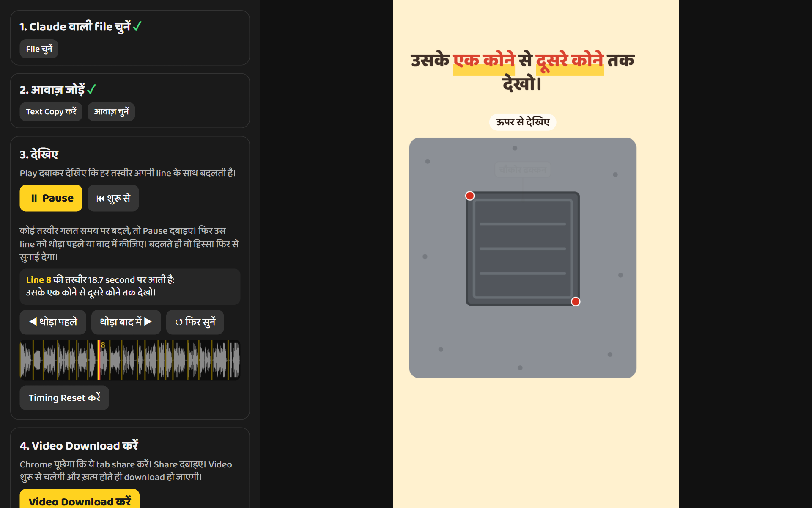Click the 3. देखिए heading
The width and height of the screenshot is (812, 508).
[39, 155]
